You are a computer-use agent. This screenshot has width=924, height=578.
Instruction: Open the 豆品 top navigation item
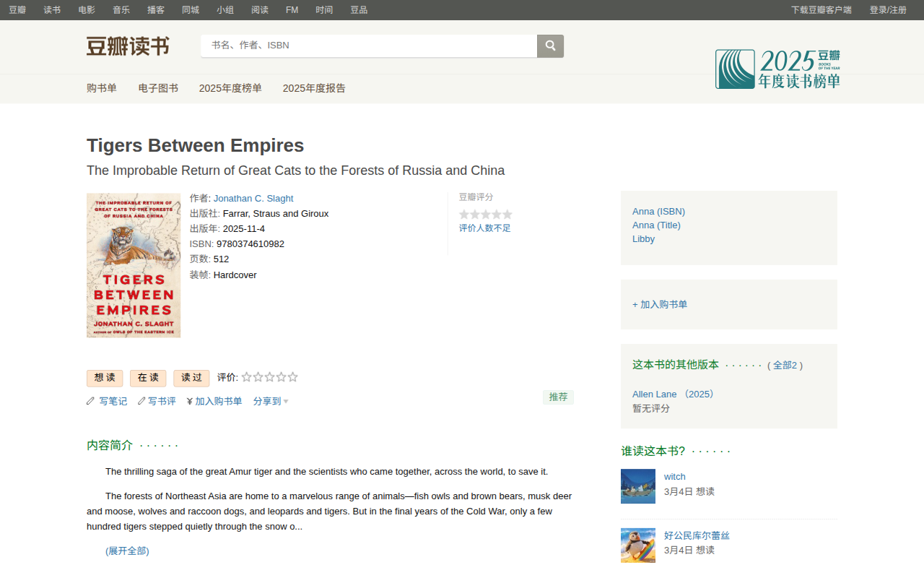coord(359,10)
